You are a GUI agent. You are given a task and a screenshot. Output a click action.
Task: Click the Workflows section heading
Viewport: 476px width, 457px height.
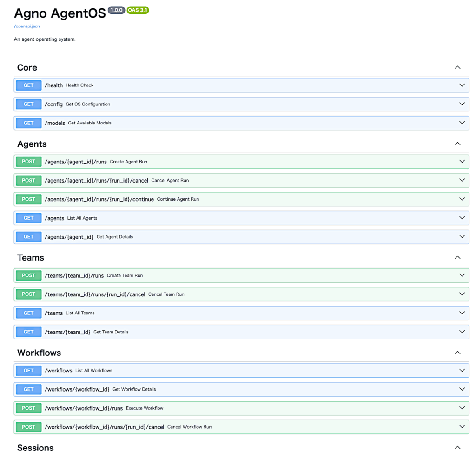coord(39,353)
